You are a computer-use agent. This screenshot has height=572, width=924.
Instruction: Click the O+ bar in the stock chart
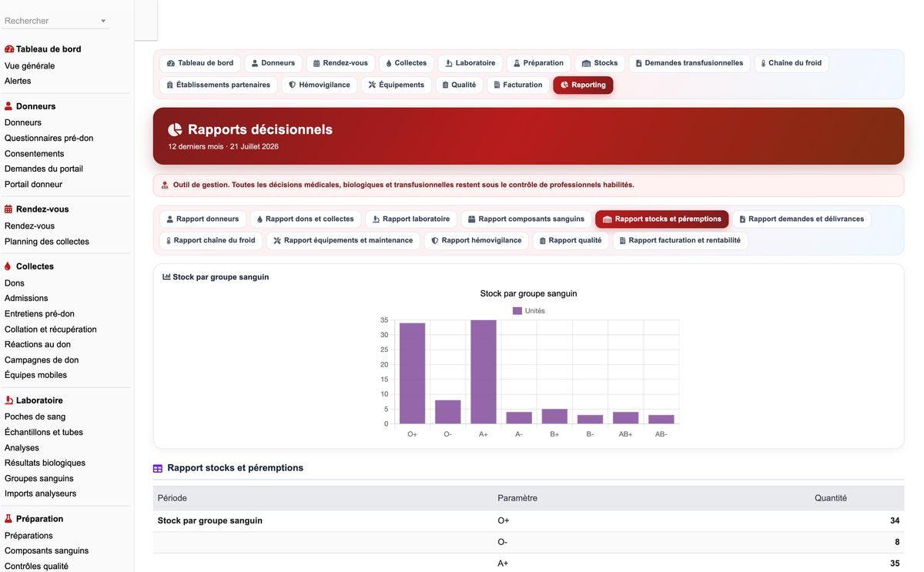point(413,373)
